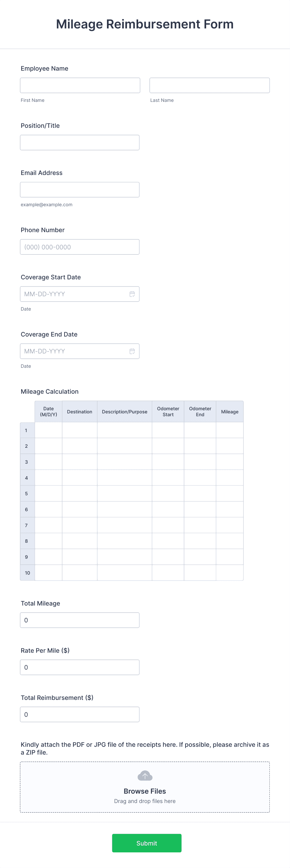
Task: Click the Odometer End cell in row 5
Action: tap(200, 493)
